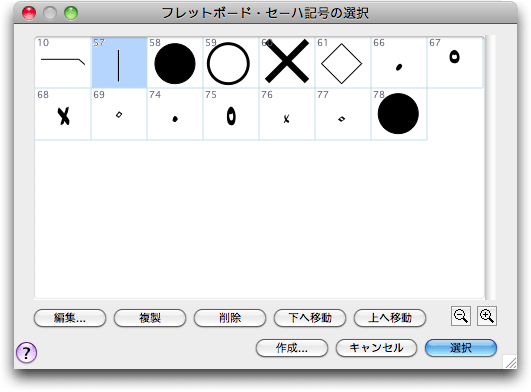Click the 上へ移動 move up button
Image resolution: width=531 pixels, height=392 pixels.
[x=390, y=318]
